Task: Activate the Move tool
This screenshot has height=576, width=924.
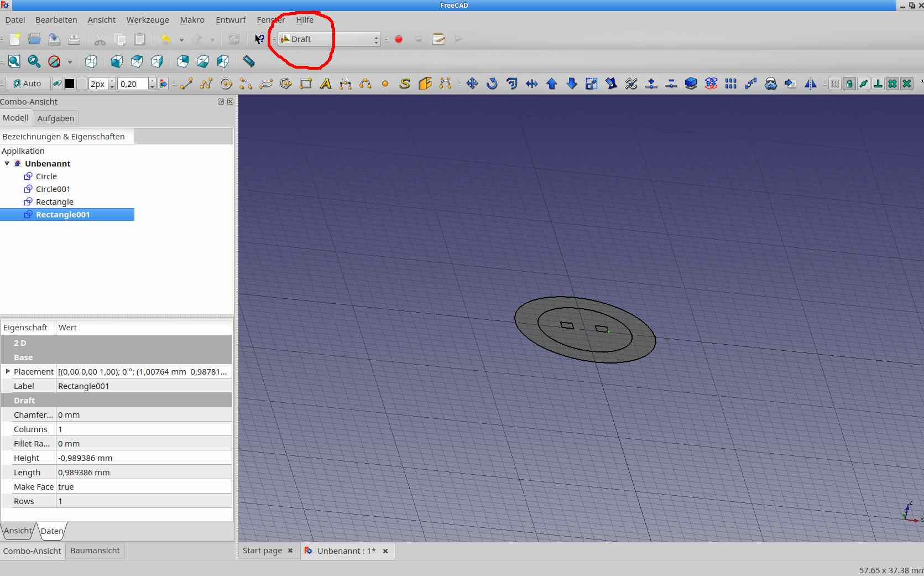Action: pyautogui.click(x=472, y=84)
